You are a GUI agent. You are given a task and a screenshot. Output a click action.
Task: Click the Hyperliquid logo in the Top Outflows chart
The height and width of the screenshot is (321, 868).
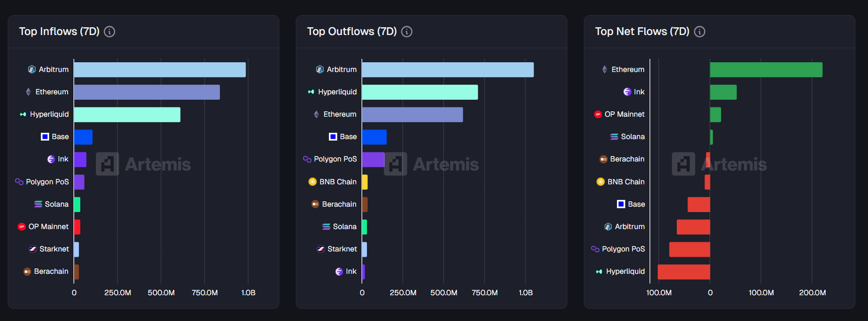coord(311,92)
